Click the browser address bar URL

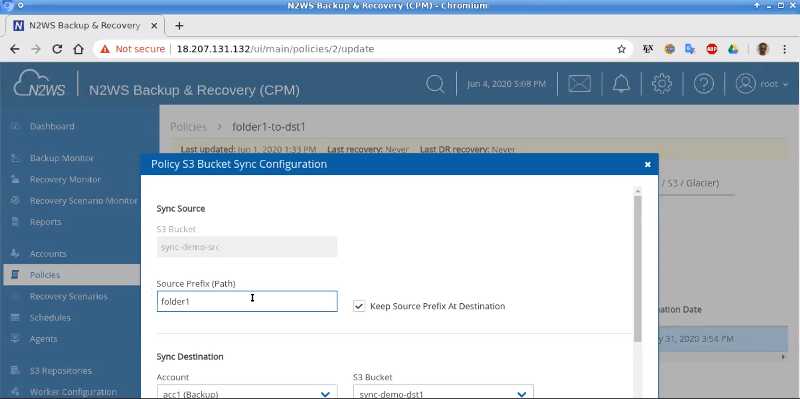point(275,49)
